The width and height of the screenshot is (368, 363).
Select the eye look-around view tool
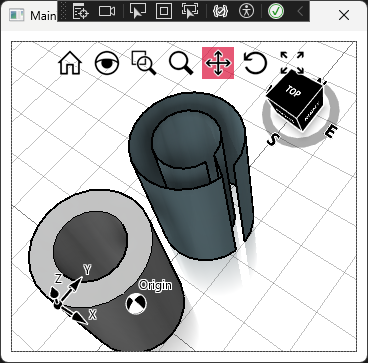click(x=107, y=63)
